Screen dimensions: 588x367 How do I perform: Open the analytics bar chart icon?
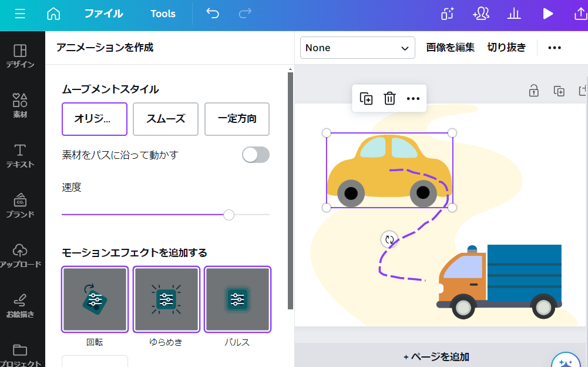[x=514, y=14]
